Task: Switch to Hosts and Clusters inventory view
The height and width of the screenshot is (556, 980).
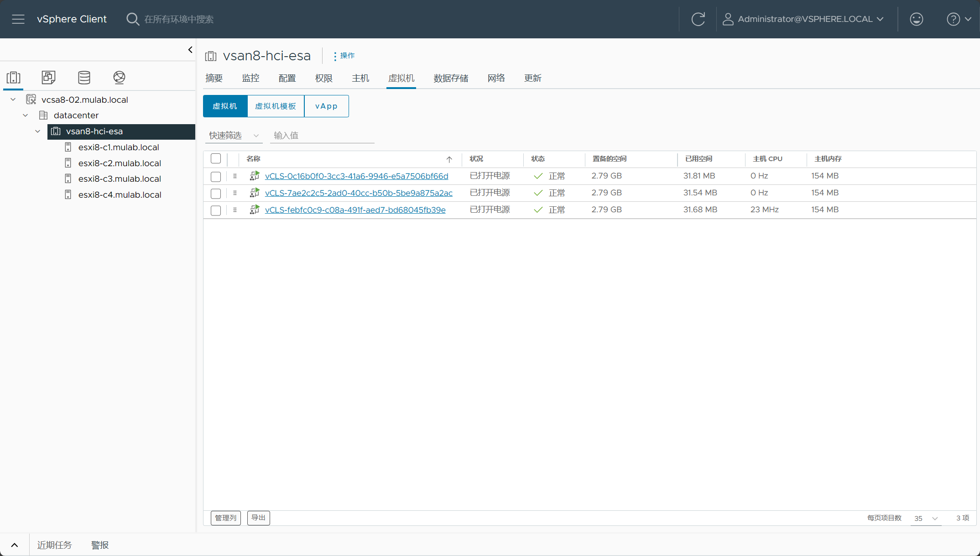Action: [14, 77]
